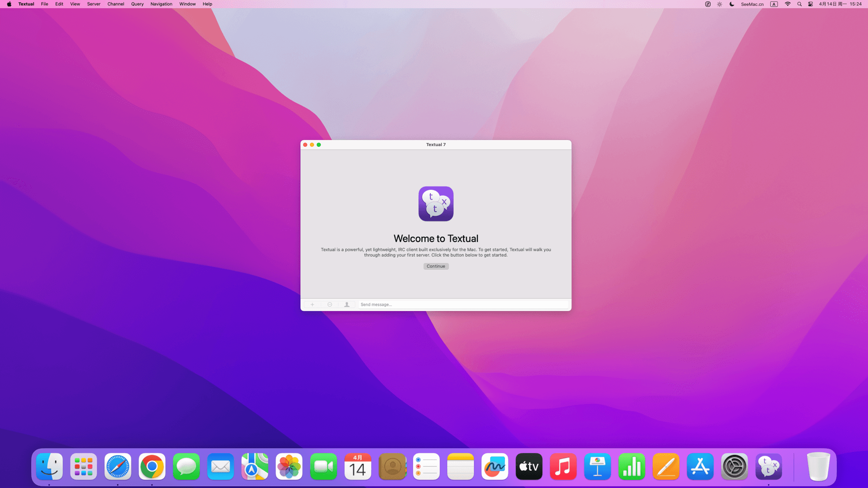Open Textual icon in the Dock
This screenshot has width=868, height=488.
click(x=769, y=467)
